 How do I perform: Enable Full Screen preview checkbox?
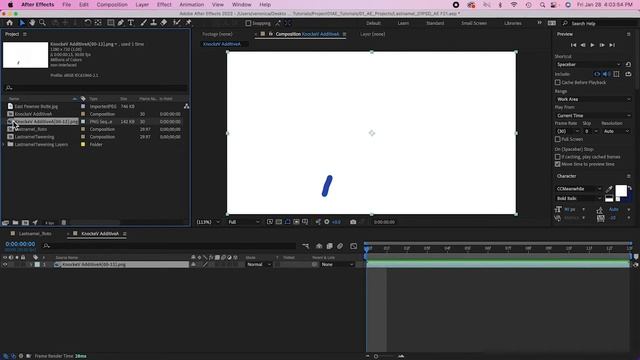(558, 139)
